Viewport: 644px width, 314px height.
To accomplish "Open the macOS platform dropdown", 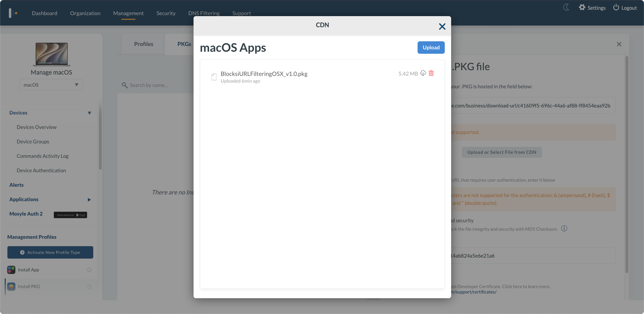I will click(x=51, y=85).
